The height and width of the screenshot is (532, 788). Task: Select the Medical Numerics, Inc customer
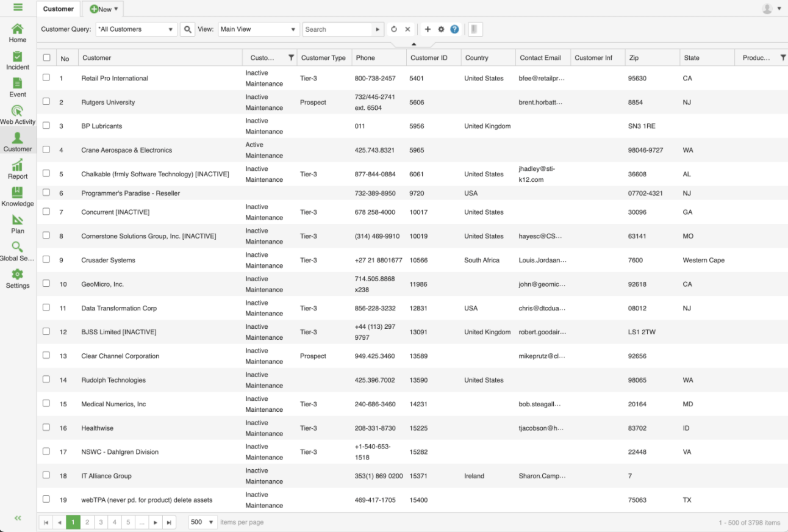[113, 404]
